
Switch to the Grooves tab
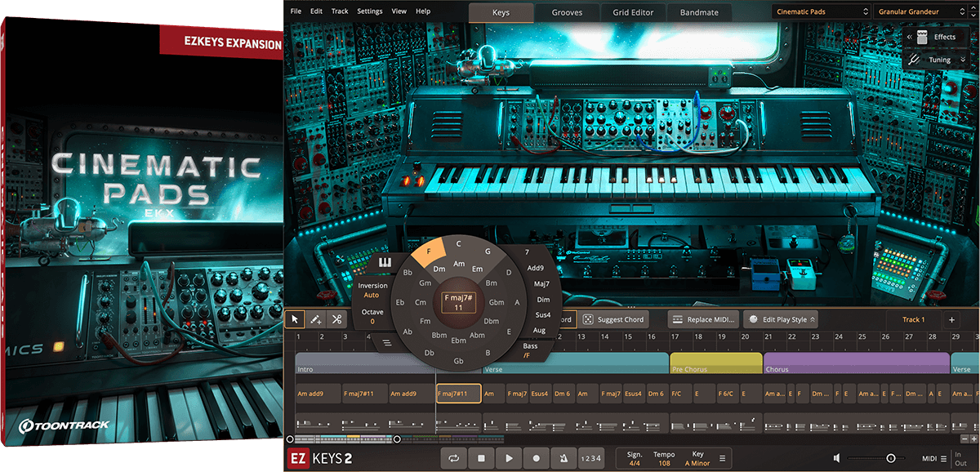[567, 12]
